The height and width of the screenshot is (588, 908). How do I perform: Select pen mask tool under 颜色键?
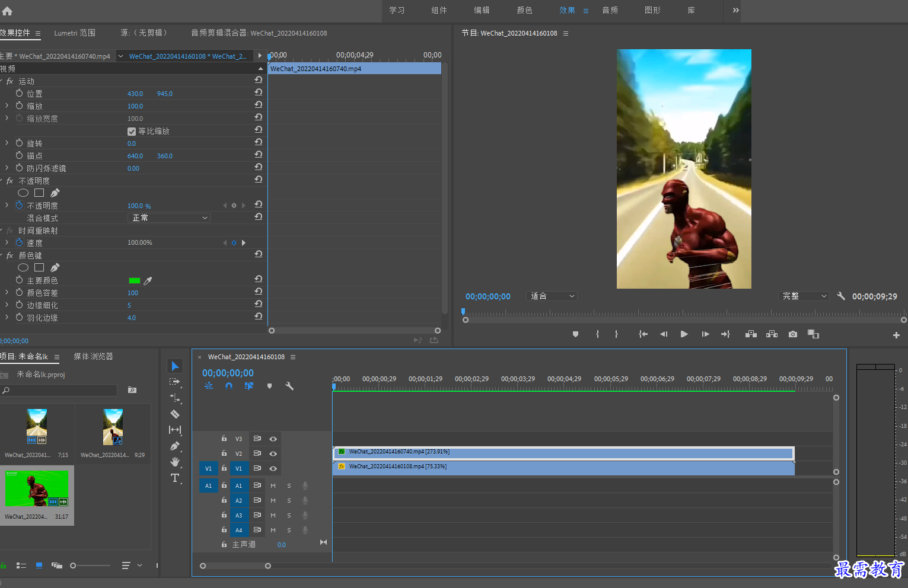coord(55,267)
